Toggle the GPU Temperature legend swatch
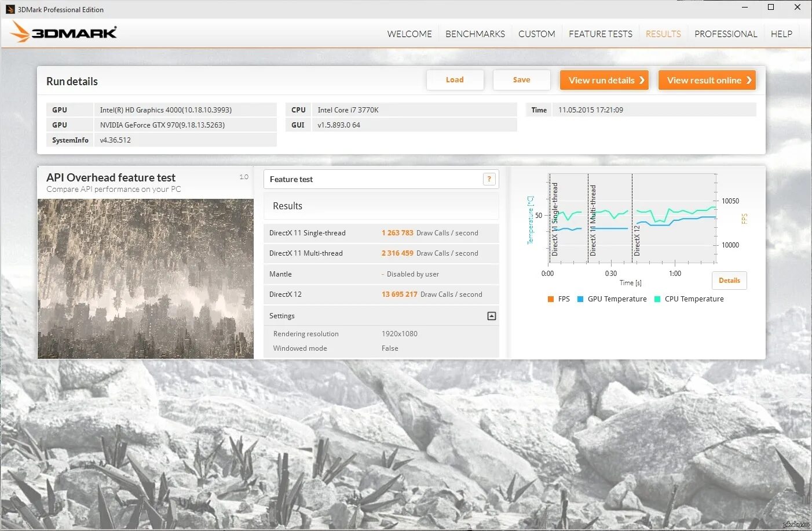 (580, 299)
